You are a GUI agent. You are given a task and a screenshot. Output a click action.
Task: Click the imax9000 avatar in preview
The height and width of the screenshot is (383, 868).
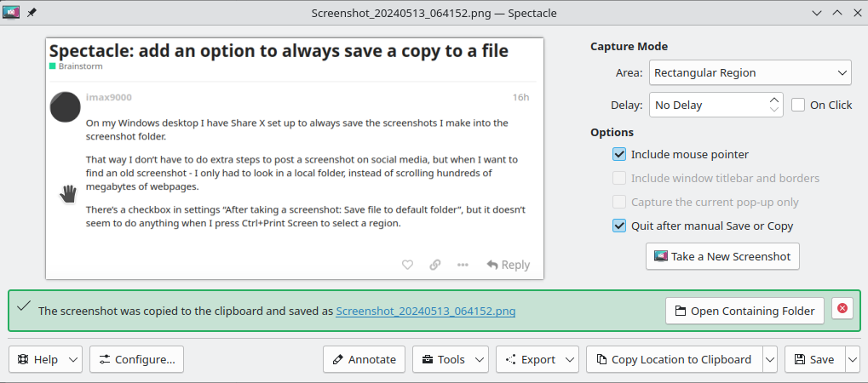66,107
